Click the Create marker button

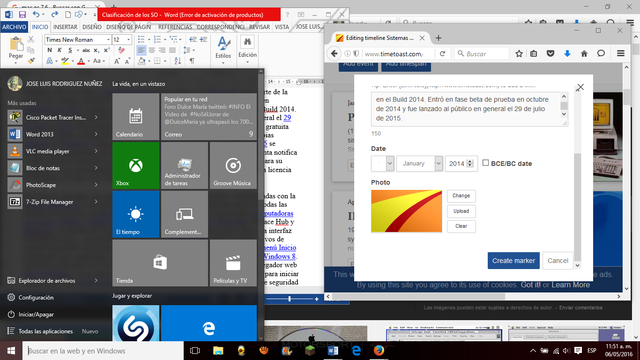pyautogui.click(x=513, y=260)
